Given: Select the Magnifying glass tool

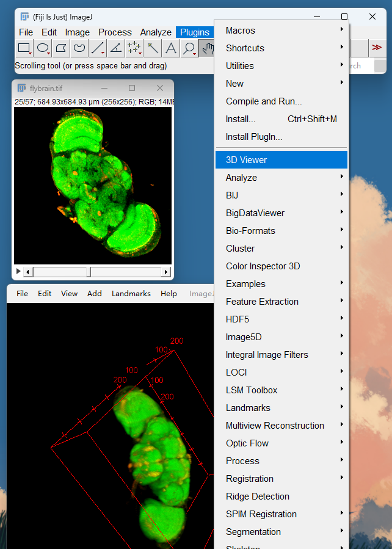Looking at the screenshot, I should coord(189,48).
